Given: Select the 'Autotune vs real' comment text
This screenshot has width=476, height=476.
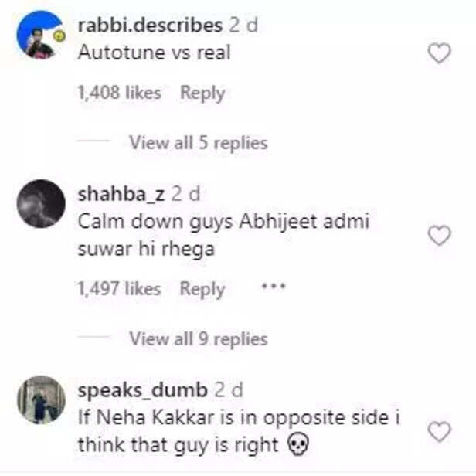Looking at the screenshot, I should point(155,53).
